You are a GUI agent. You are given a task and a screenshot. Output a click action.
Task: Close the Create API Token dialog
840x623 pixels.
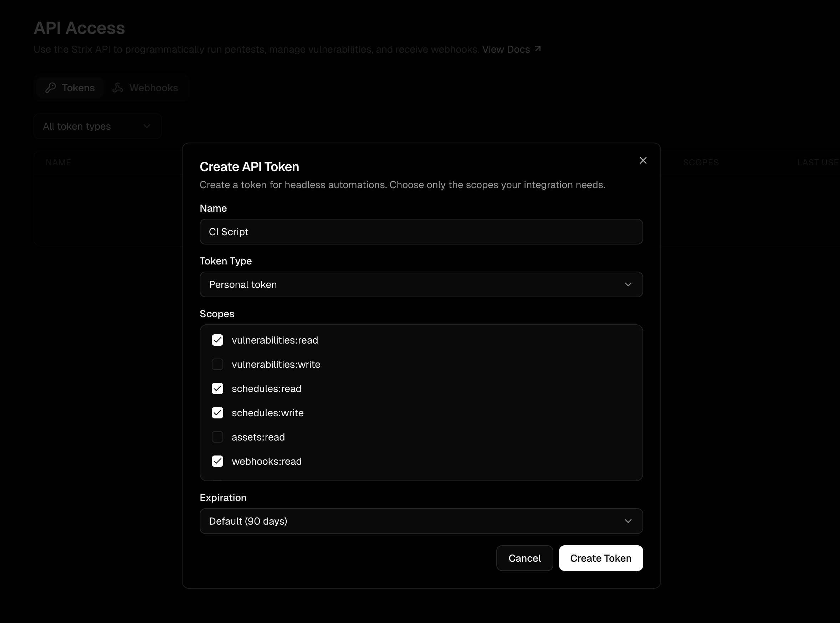click(643, 161)
